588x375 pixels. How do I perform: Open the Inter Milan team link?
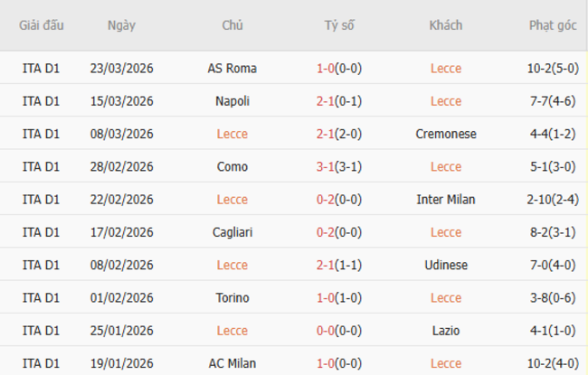[x=446, y=199]
